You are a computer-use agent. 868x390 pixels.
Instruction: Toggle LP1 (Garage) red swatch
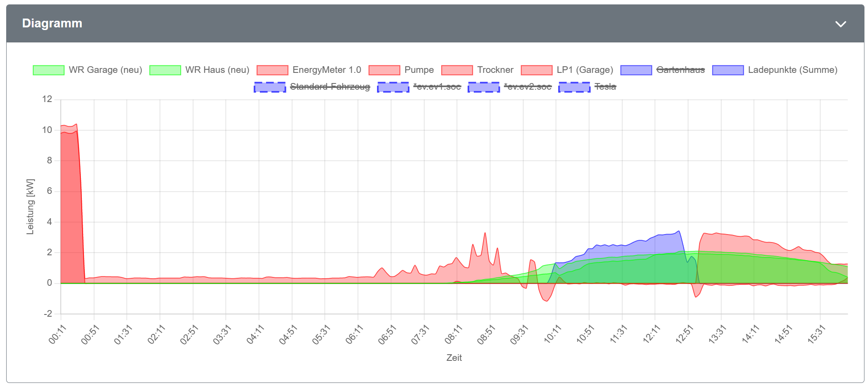[x=537, y=70]
